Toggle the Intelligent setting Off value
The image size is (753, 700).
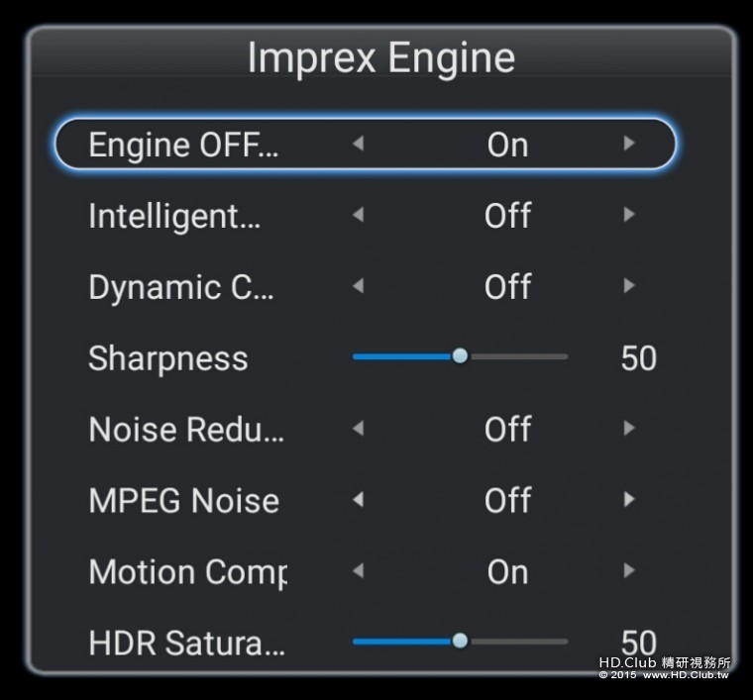(507, 216)
